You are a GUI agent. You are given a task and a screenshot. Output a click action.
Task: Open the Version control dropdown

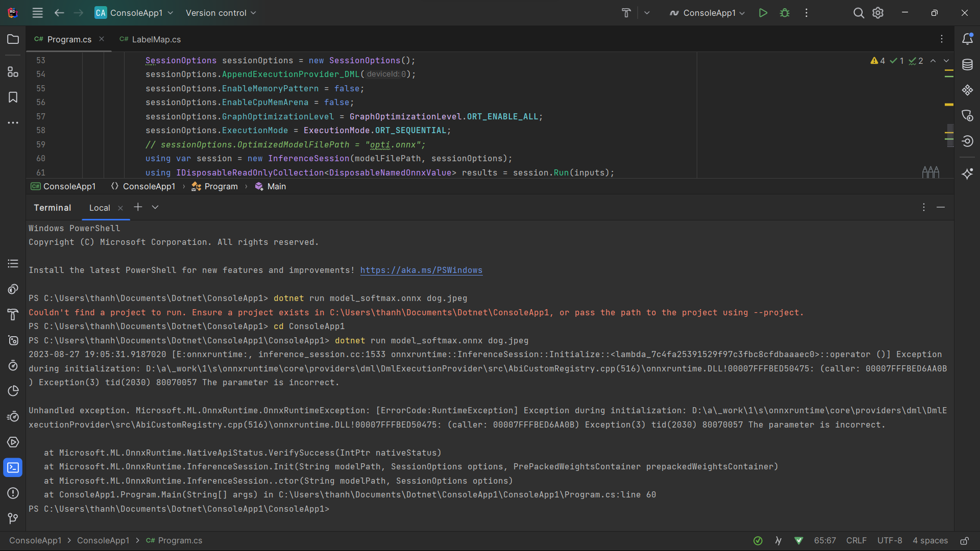pyautogui.click(x=220, y=13)
